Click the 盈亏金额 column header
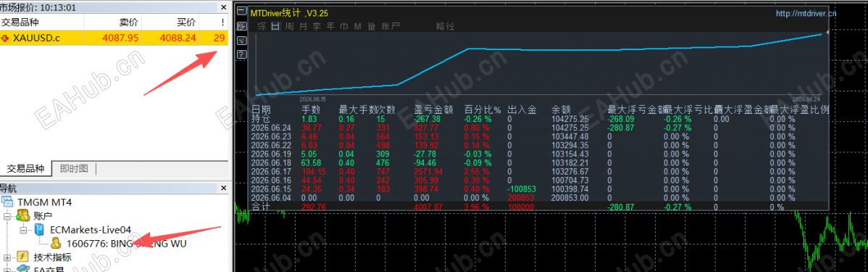Image resolution: width=868 pixels, height=272 pixels. 433,110
